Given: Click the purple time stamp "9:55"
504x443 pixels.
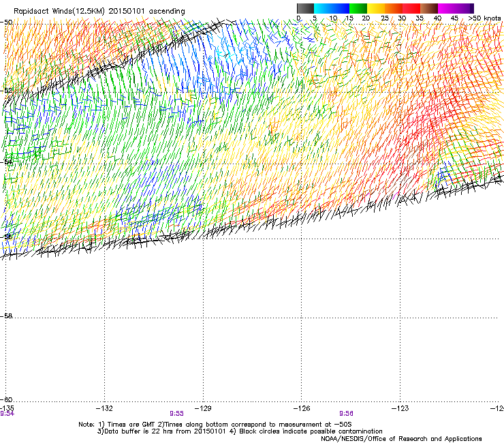Looking at the screenshot, I should pyautogui.click(x=176, y=414).
